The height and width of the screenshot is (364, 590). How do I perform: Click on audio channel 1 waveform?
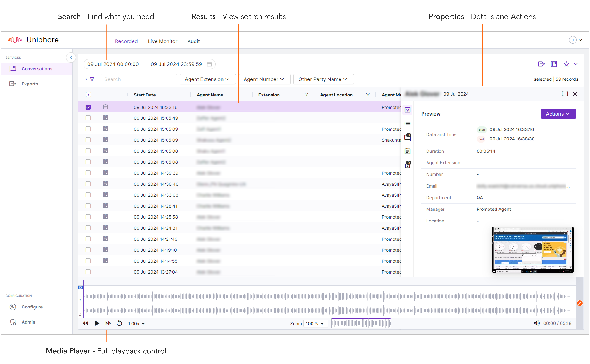click(329, 296)
